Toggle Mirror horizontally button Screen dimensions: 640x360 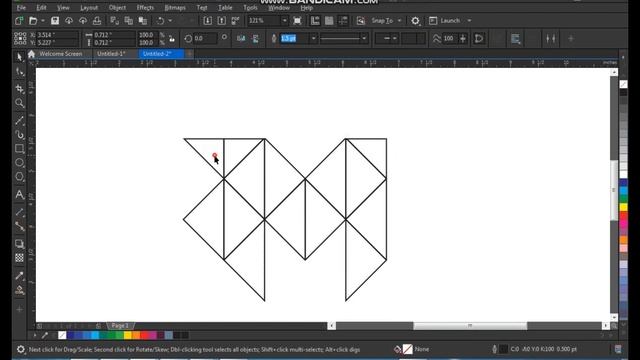(241, 38)
